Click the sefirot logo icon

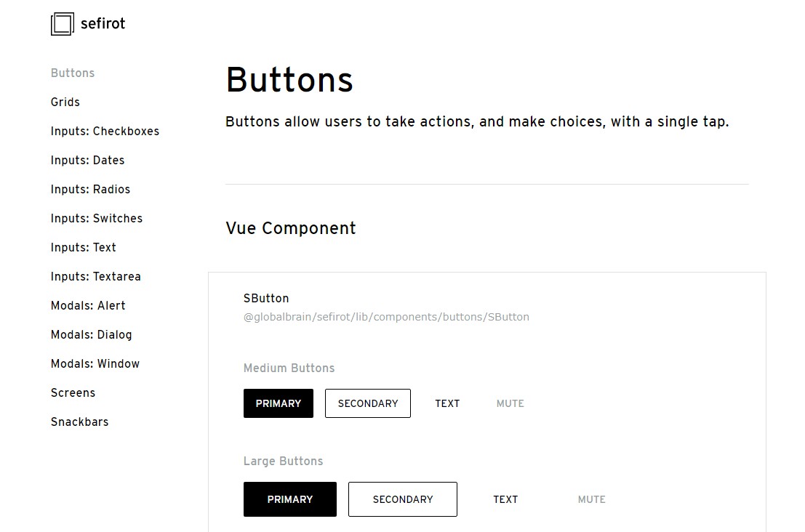click(x=63, y=24)
